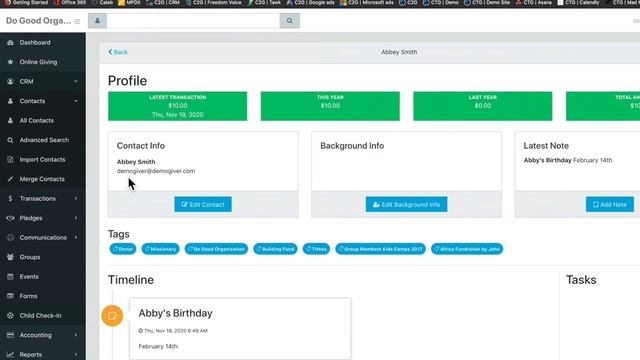
Task: Toggle the sidebar hamburger menu icon
Action: [x=77, y=21]
